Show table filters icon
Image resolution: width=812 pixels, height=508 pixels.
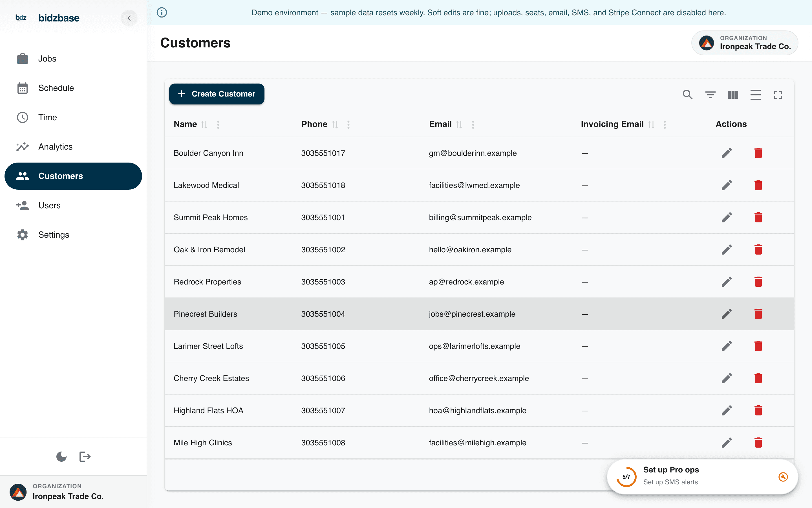710,95
